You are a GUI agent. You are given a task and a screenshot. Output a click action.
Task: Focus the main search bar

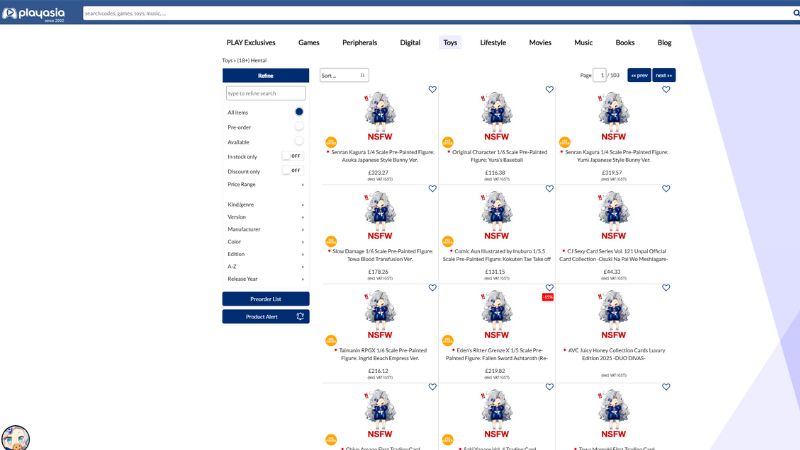[438, 13]
